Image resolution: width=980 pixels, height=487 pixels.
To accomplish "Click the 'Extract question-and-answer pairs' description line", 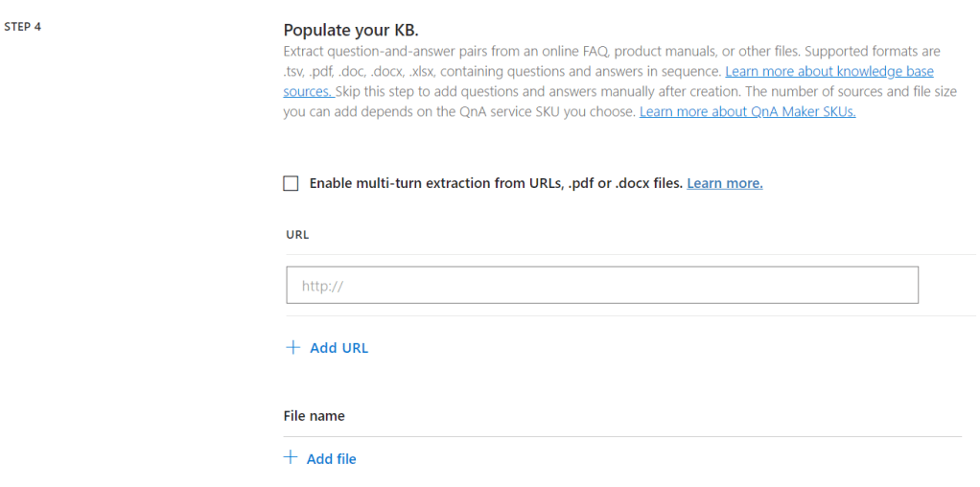I will (x=479, y=52).
